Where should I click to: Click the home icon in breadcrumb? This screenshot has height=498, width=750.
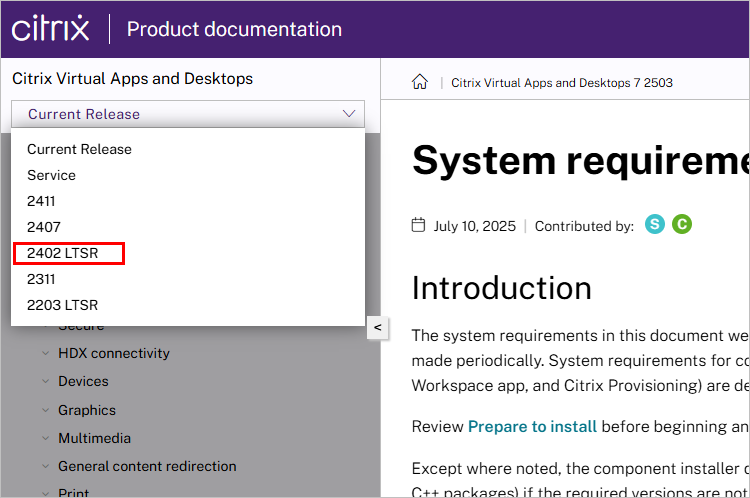[x=420, y=82]
